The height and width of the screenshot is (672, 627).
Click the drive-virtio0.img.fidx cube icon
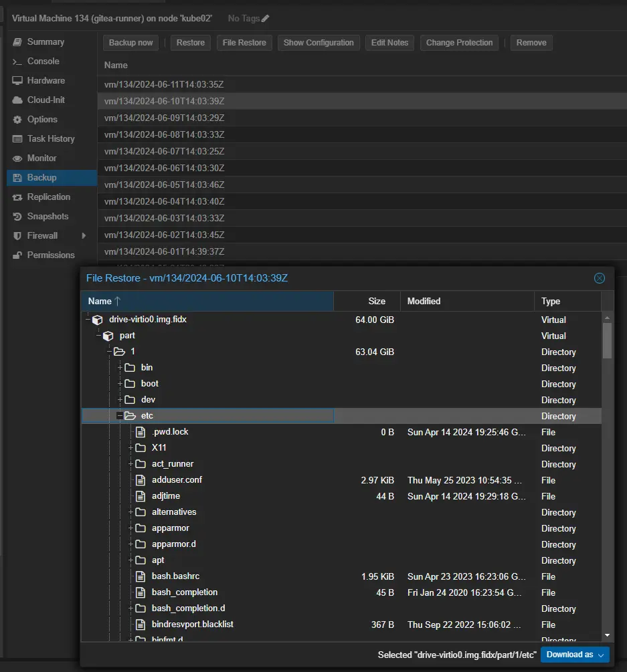pos(98,320)
